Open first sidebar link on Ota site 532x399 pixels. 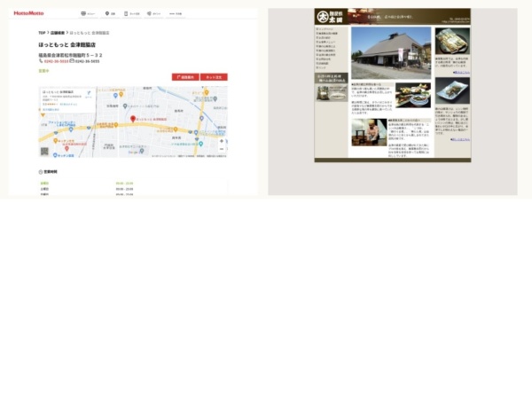pyautogui.click(x=325, y=29)
